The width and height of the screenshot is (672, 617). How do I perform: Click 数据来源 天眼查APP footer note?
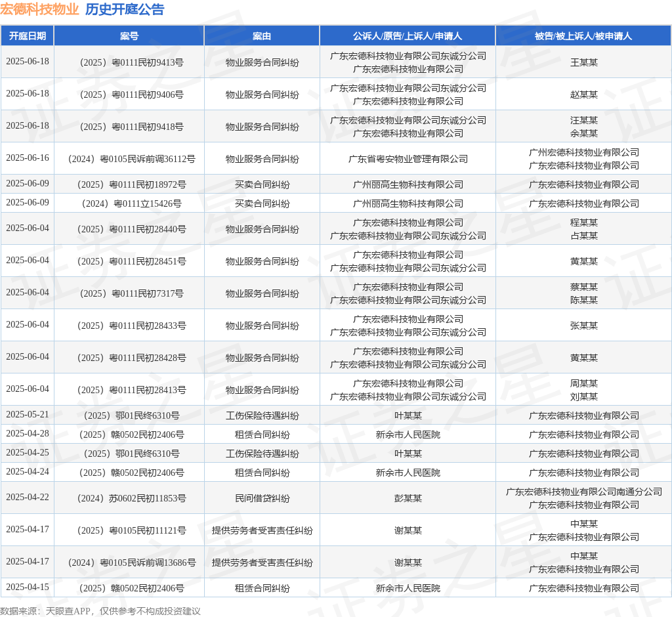click(100, 611)
